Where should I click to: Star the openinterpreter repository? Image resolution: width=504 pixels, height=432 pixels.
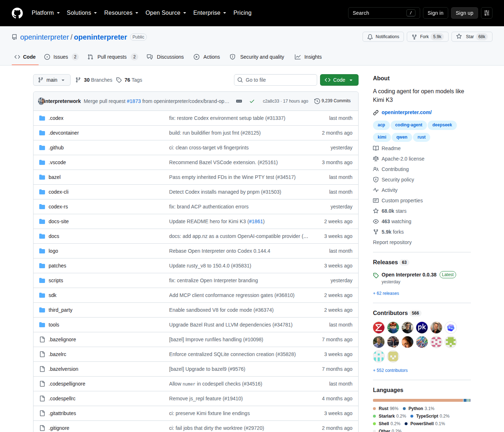coord(472,37)
